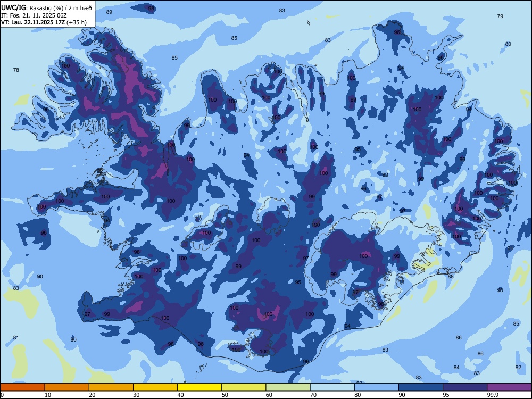Click the '99.9' legend tick label
The height and width of the screenshot is (399, 532).
click(492, 395)
